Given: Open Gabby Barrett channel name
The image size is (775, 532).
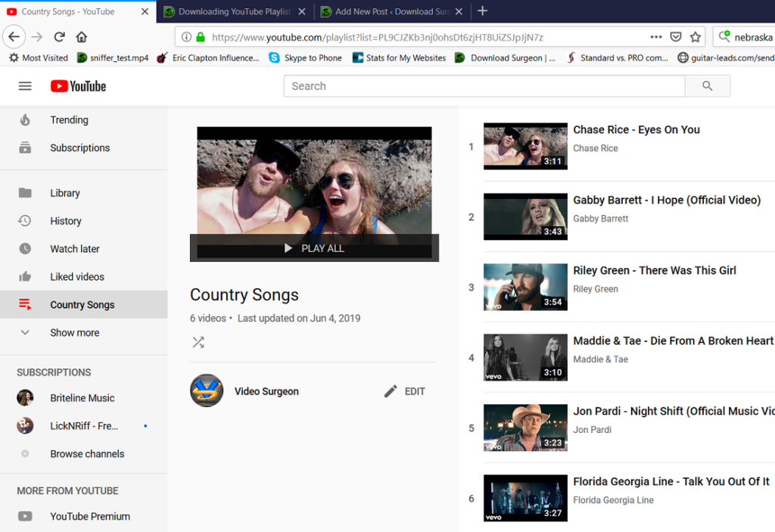Looking at the screenshot, I should coord(600,219).
